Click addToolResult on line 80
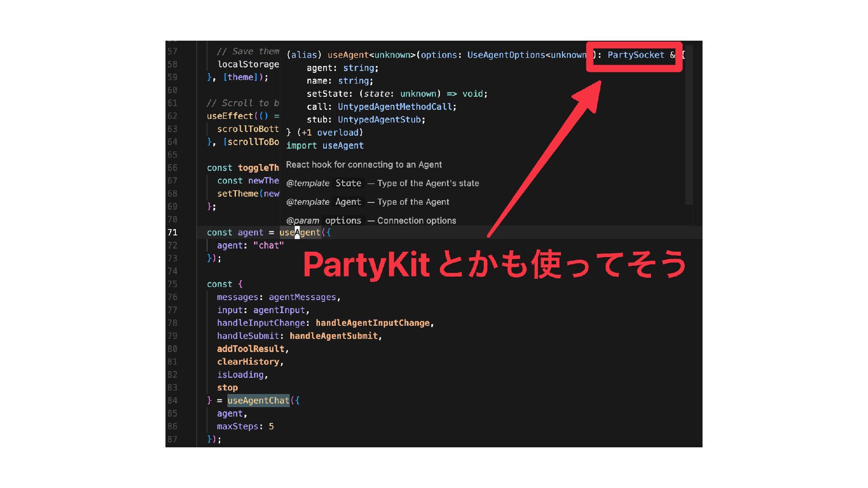 coord(250,349)
